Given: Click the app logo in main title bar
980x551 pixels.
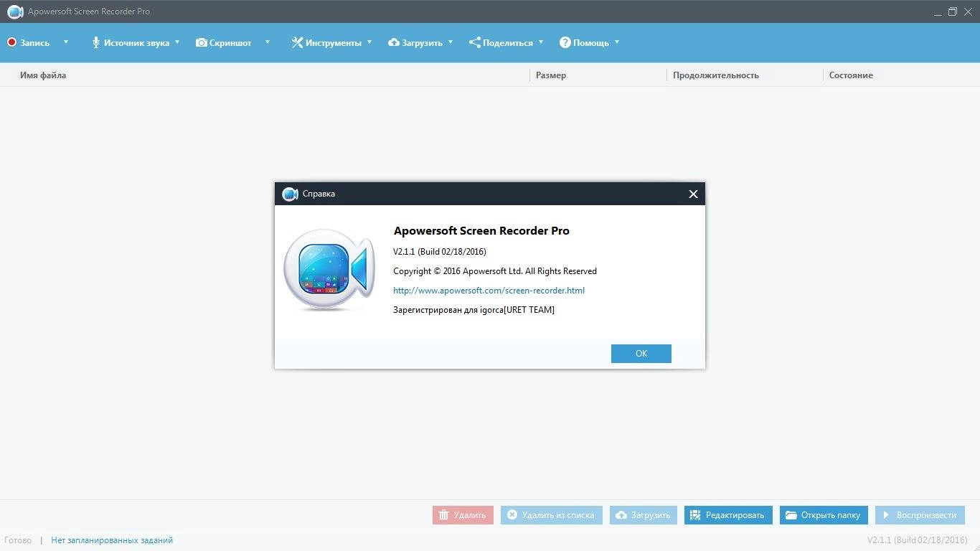Looking at the screenshot, I should pos(15,11).
